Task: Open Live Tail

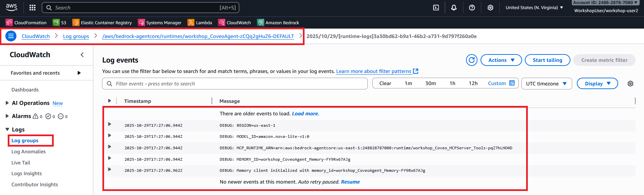Action: tap(21, 163)
